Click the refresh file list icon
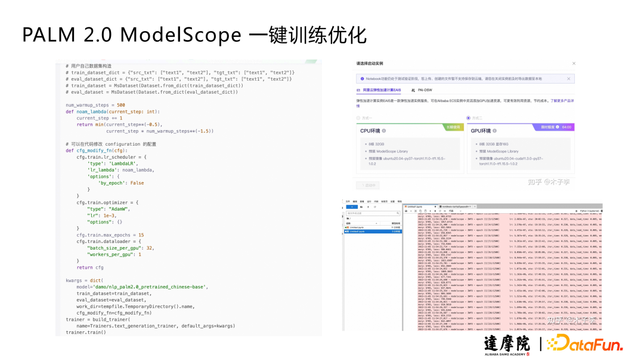644x363 pixels. point(375,207)
